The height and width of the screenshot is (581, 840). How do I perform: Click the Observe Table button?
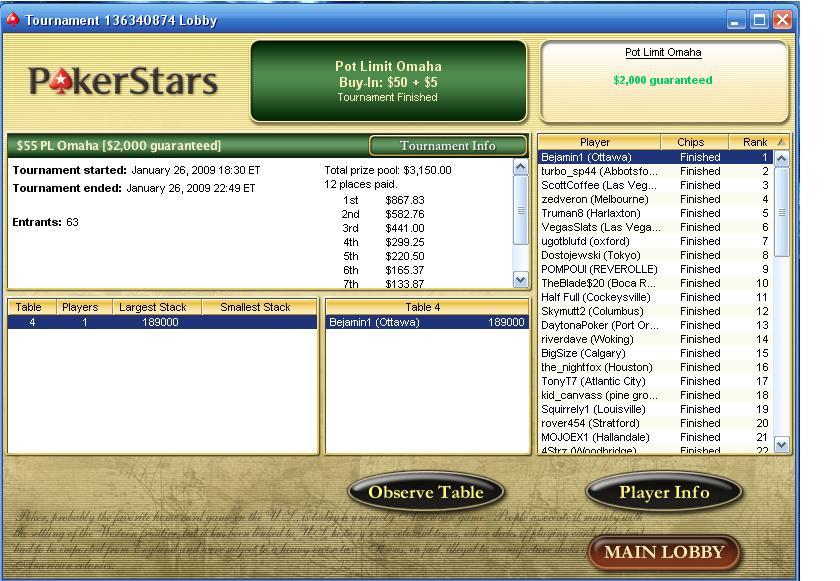pos(426,492)
